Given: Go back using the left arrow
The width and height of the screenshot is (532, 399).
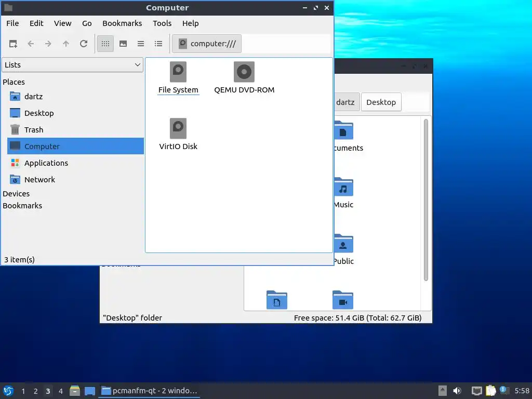Looking at the screenshot, I should click(31, 44).
